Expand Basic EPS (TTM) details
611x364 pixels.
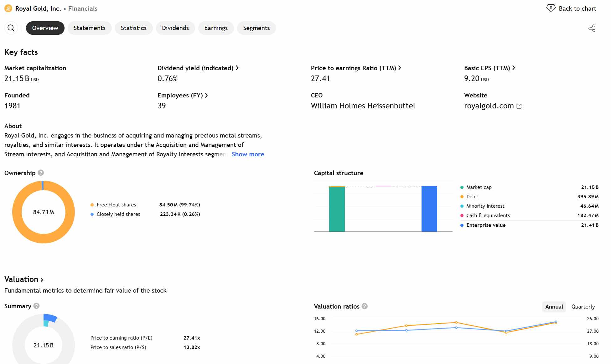point(490,68)
